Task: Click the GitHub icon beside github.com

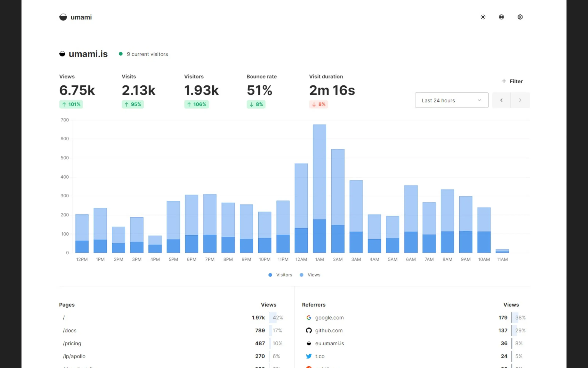Action: click(309, 330)
